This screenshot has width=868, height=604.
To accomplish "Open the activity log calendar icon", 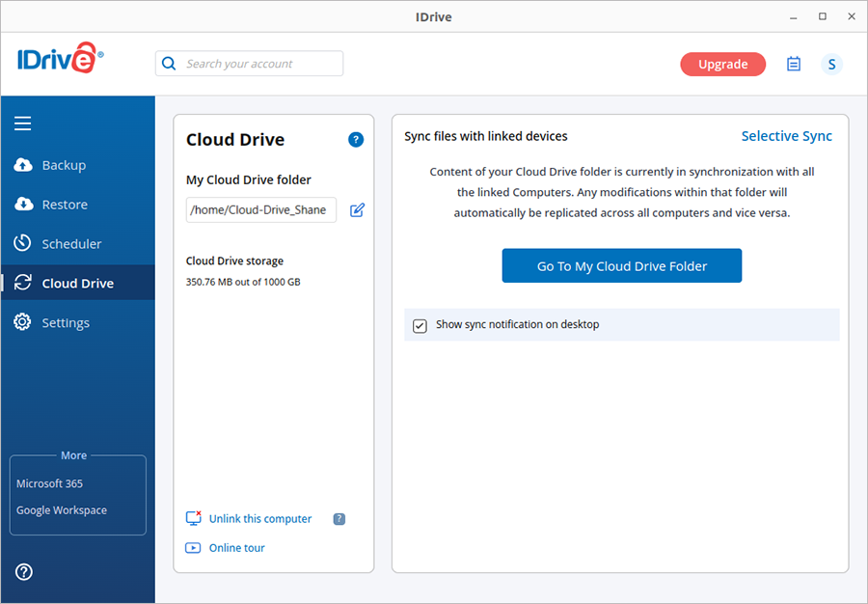I will 794,65.
